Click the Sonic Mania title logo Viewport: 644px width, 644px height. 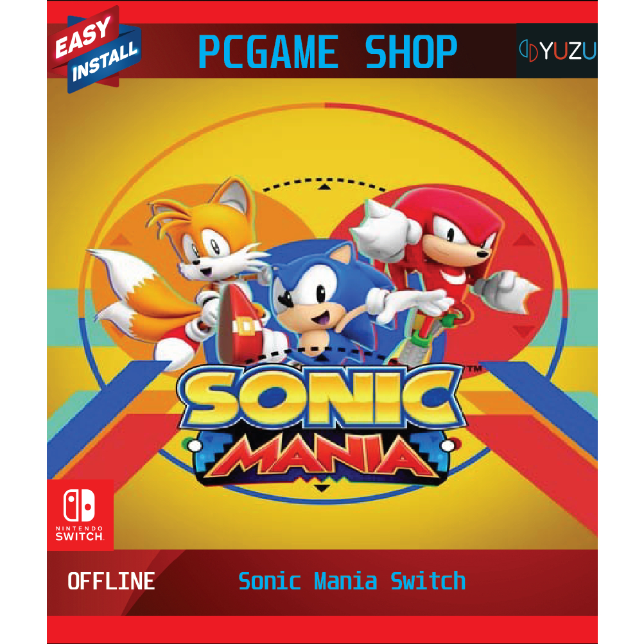321,425
